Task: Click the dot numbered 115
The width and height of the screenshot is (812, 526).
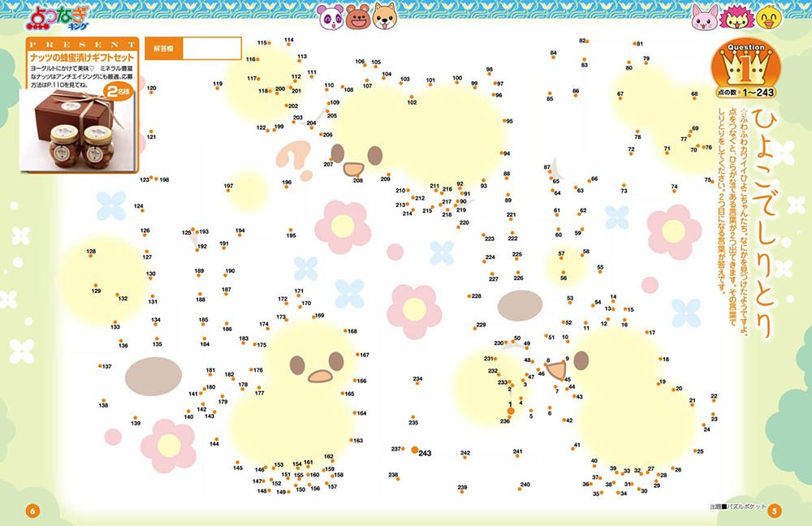Action: 269,43
